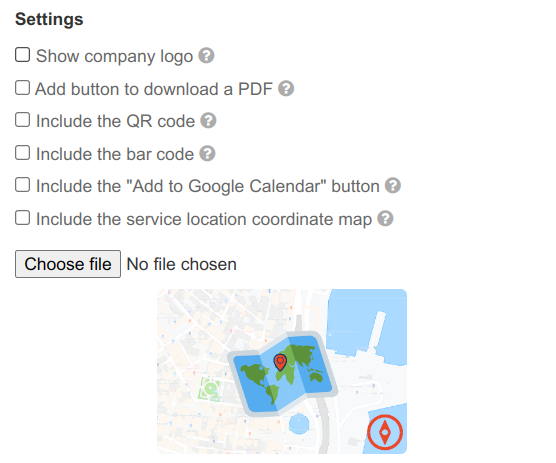Open the QR code help tooltip icon
The width and height of the screenshot is (556, 463).
[208, 121]
